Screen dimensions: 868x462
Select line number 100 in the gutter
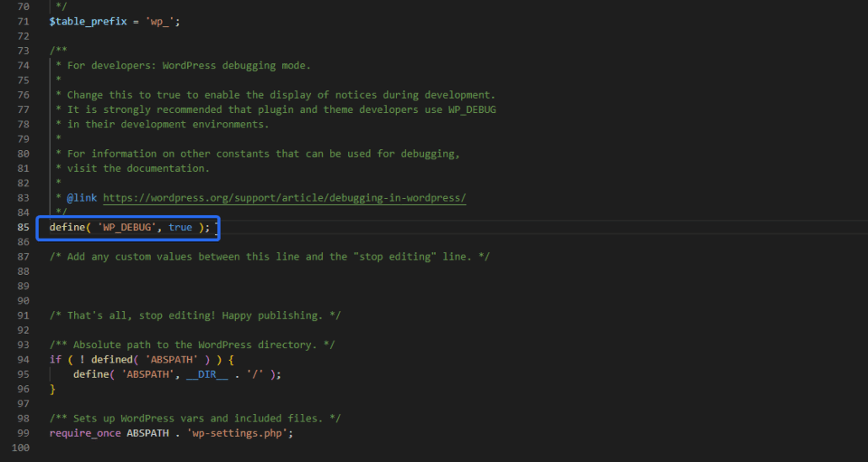(20, 448)
